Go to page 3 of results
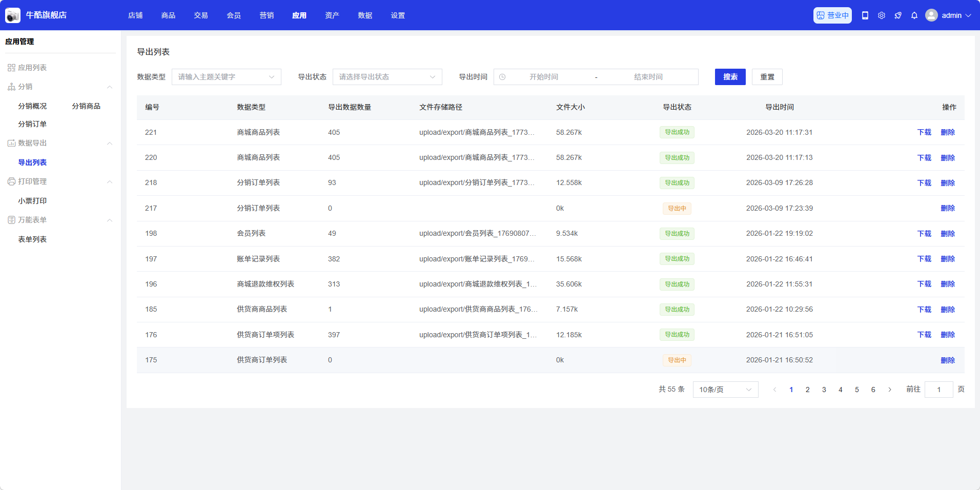This screenshot has width=980, height=490. (x=824, y=390)
